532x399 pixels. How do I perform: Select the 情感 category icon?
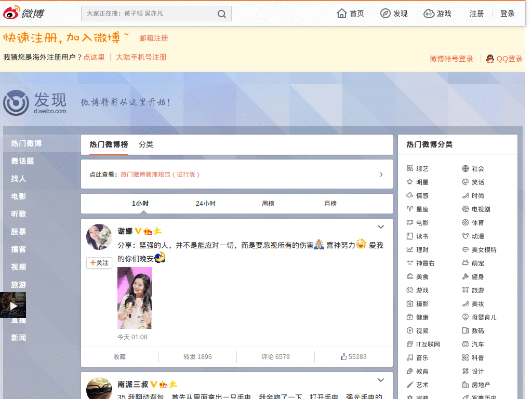tap(410, 195)
